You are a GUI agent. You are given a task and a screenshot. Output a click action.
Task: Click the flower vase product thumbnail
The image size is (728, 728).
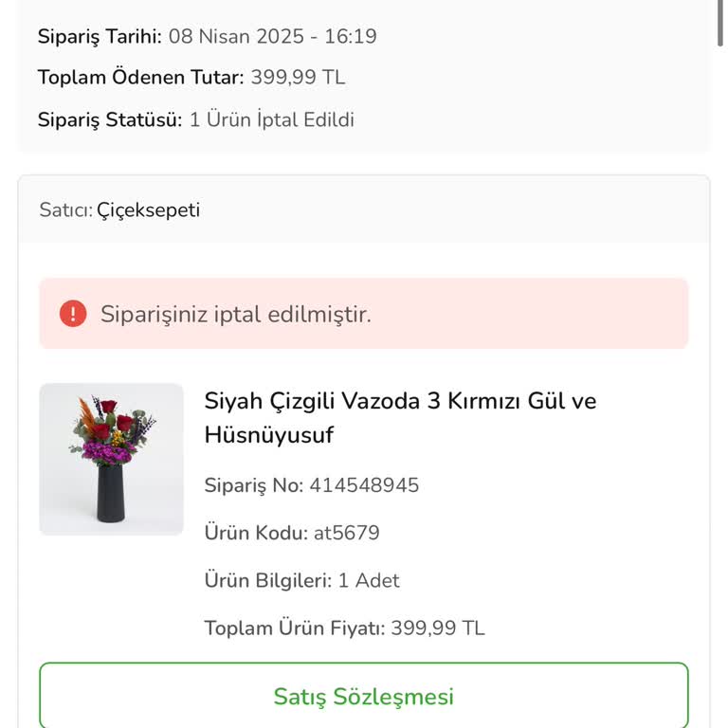tap(111, 459)
